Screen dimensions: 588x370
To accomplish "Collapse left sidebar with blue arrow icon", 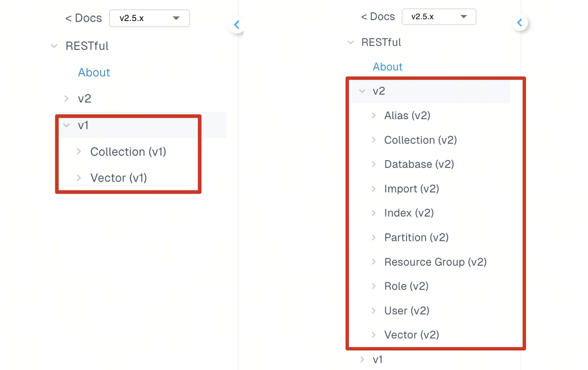I will coord(236,25).
